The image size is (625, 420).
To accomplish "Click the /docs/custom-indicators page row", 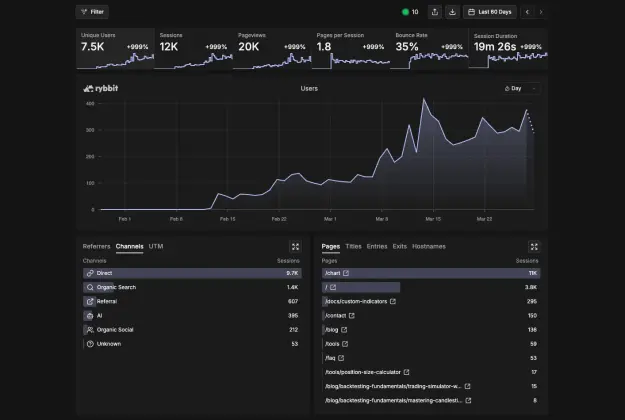I will point(431,301).
